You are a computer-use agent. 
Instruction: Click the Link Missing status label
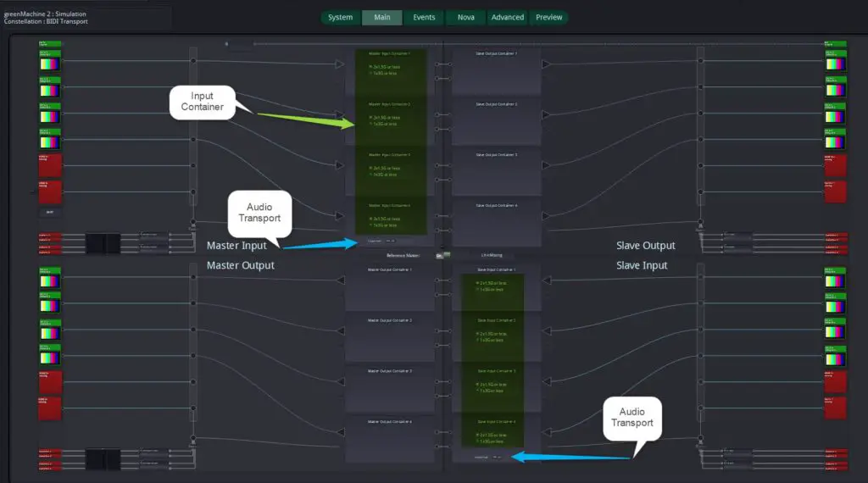click(492, 255)
